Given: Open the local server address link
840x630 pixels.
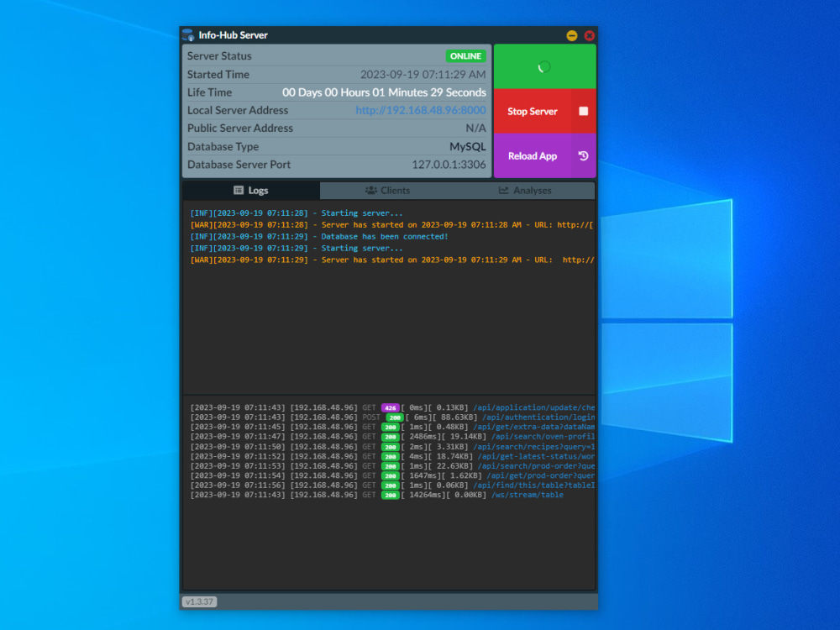Looking at the screenshot, I should [x=421, y=110].
